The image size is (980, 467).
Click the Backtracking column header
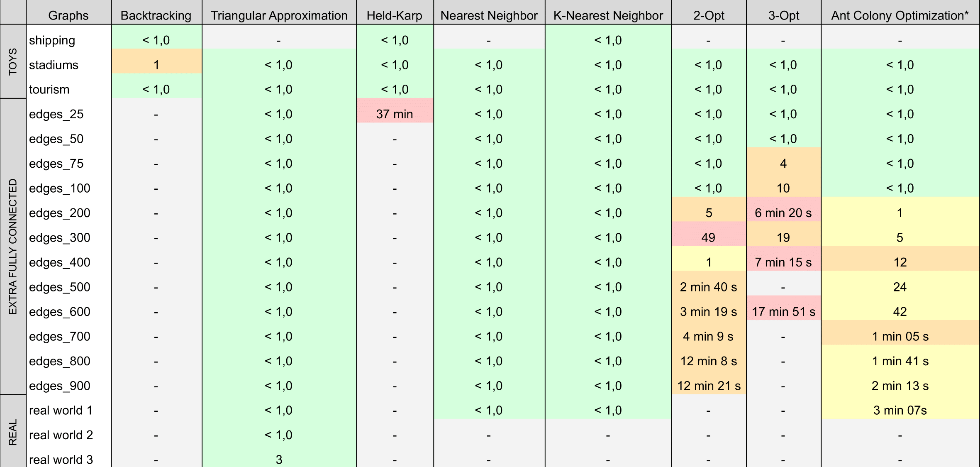pos(156,15)
